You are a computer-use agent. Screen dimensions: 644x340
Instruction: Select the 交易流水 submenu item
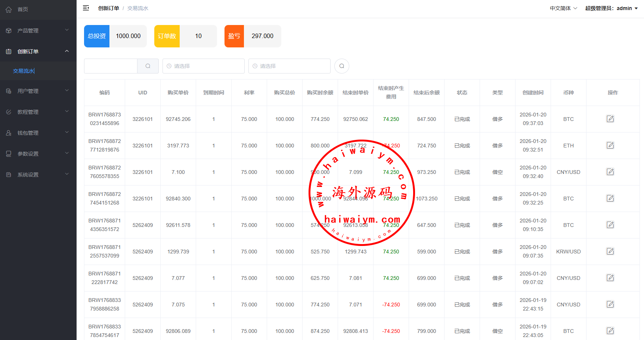24,71
